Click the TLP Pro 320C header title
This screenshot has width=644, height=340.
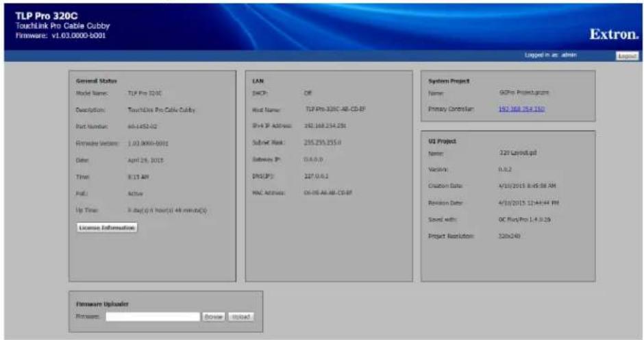[x=47, y=16]
